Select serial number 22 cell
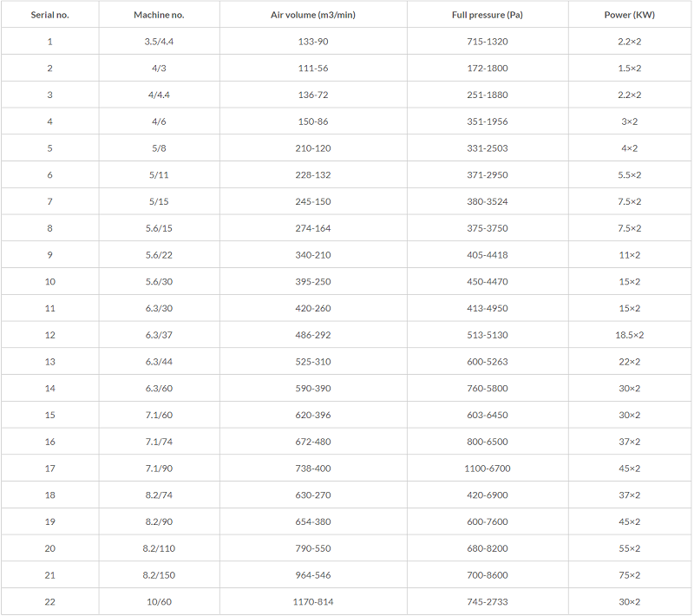Screen dimensions: 694x616 point(50,602)
